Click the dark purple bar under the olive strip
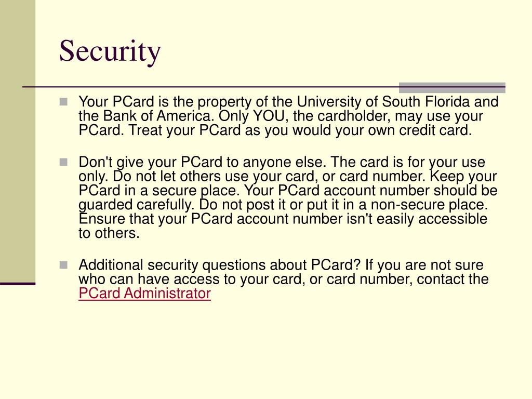 (x=18, y=284)
